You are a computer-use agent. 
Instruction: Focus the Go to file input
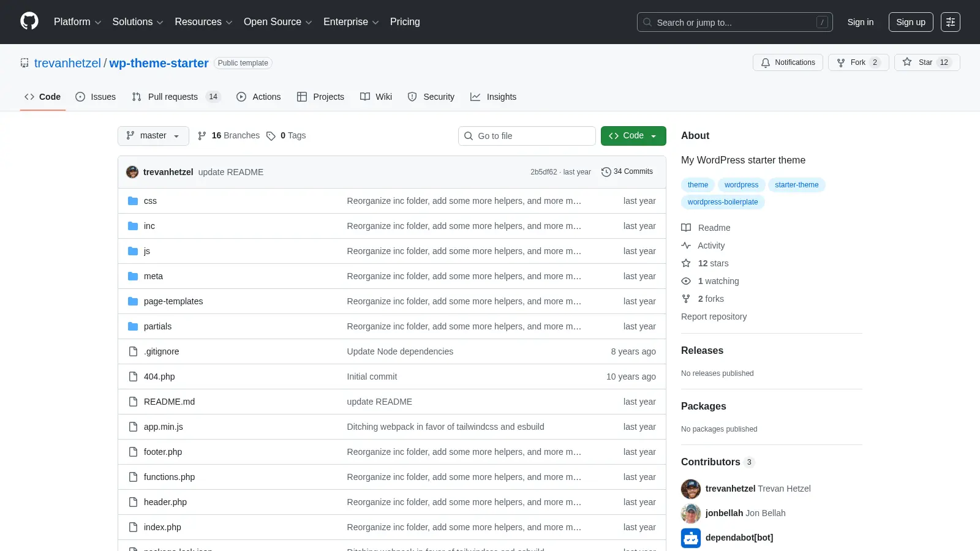527,136
